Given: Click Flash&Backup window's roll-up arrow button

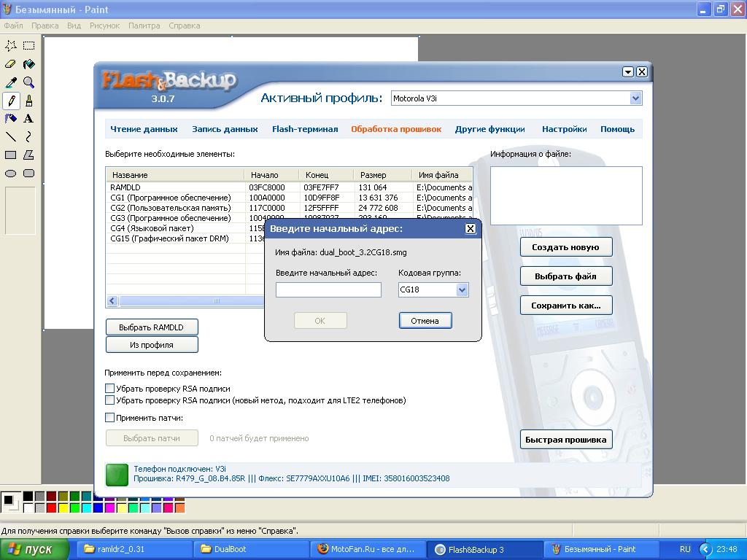Looking at the screenshot, I should (x=628, y=72).
